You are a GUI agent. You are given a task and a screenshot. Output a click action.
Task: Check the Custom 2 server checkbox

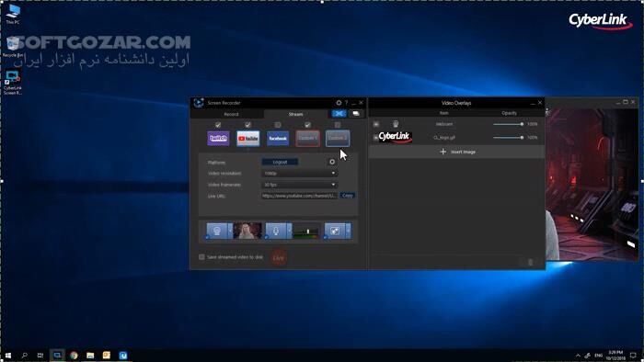point(338,125)
